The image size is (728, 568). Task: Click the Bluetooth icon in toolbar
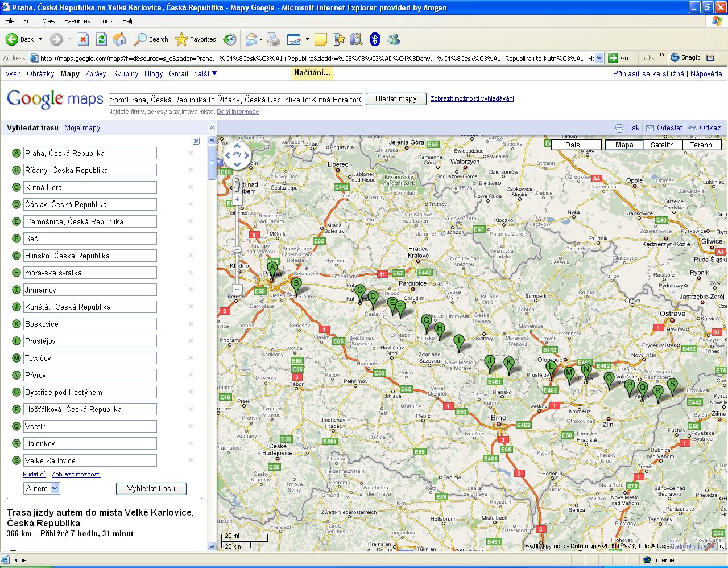click(374, 39)
